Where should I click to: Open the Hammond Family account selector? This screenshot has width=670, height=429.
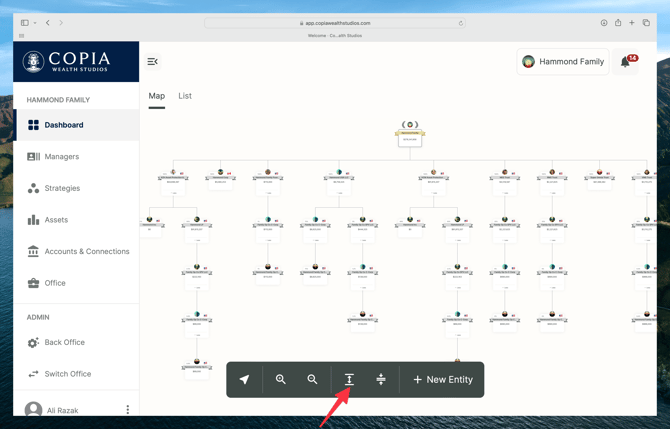pyautogui.click(x=563, y=62)
